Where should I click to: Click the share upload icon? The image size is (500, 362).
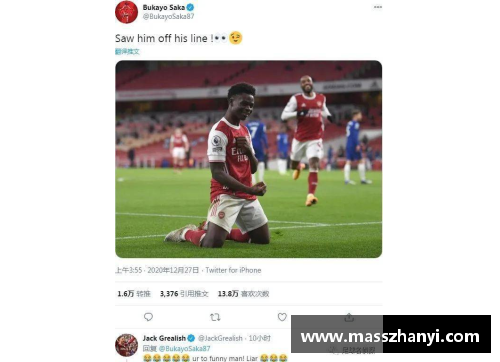click(349, 317)
